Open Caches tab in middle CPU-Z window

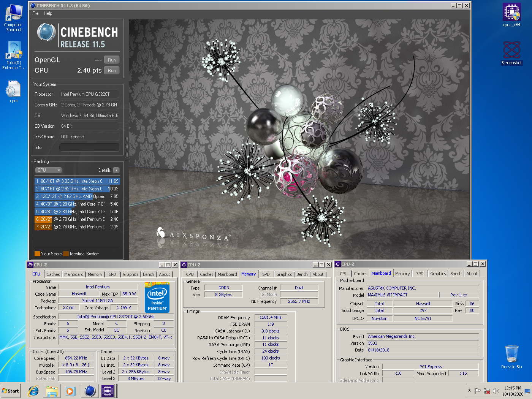click(207, 274)
